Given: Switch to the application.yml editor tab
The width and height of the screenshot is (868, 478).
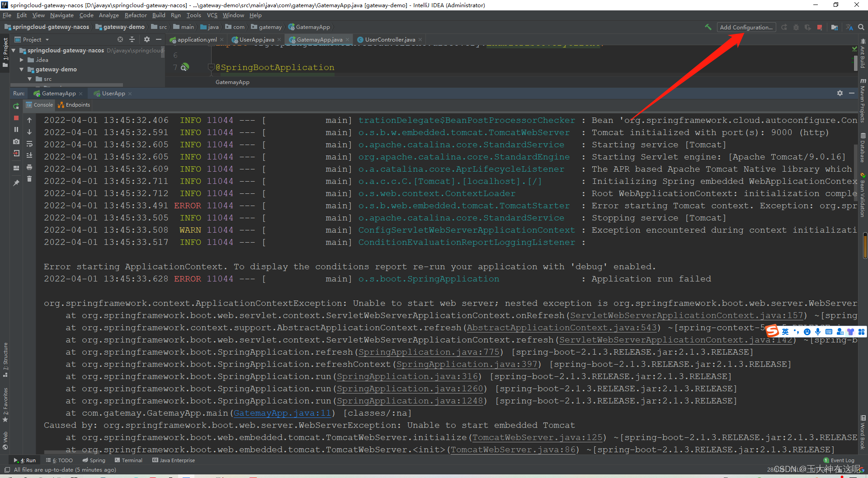Looking at the screenshot, I should pos(197,40).
